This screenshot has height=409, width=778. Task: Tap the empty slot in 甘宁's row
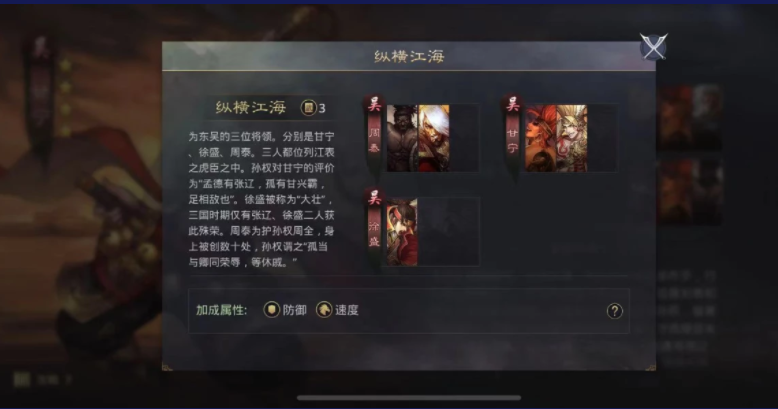click(x=602, y=138)
